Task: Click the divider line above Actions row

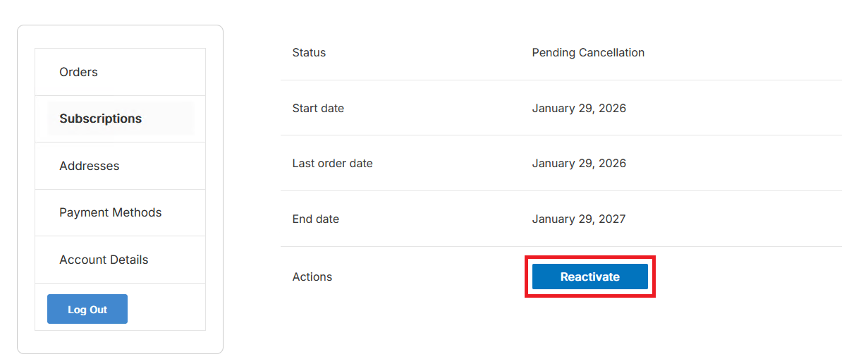Action: (x=561, y=246)
